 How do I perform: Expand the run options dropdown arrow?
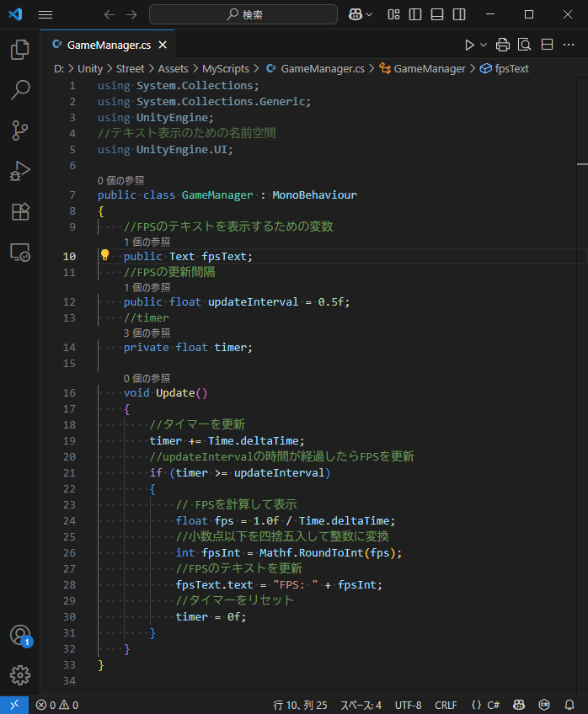(484, 45)
